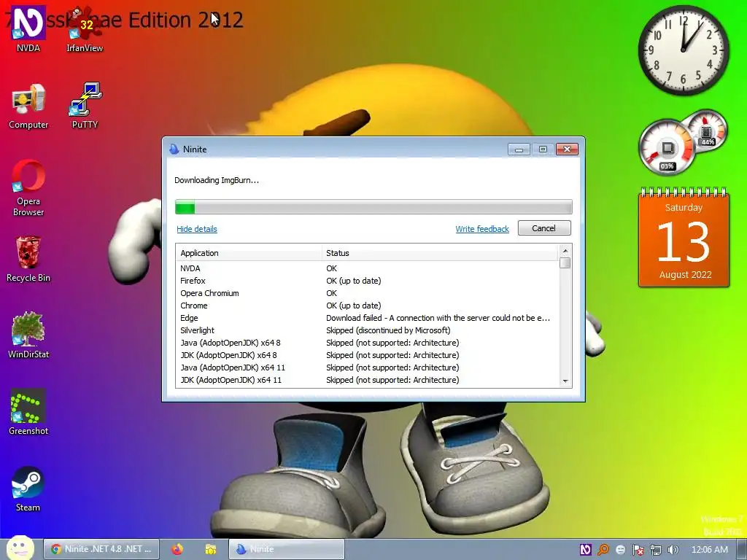This screenshot has width=747, height=560.
Task: Select the Chrome row in details list
Action: (368, 306)
